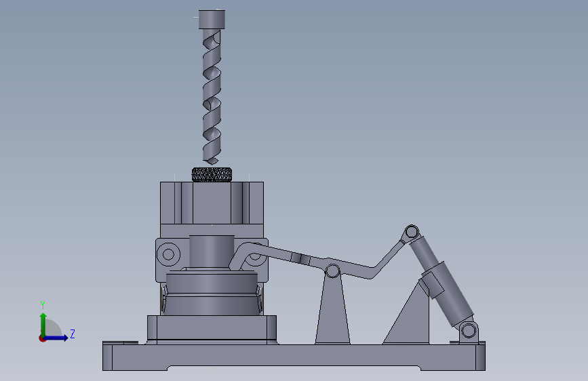The width and height of the screenshot is (588, 381).
Task: Click the red origin ball of the triad
Action: [x=42, y=338]
